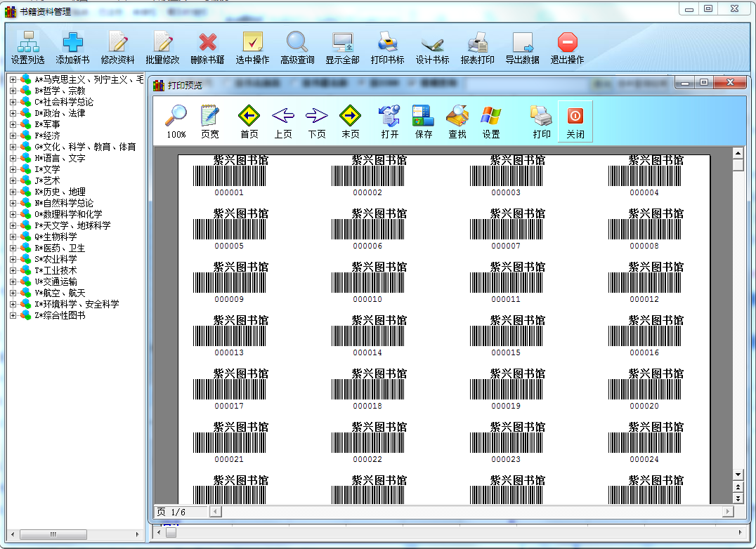Viewport: 756px width, 549px height.
Task: Click the 报表打印 report print icon
Action: tap(477, 48)
